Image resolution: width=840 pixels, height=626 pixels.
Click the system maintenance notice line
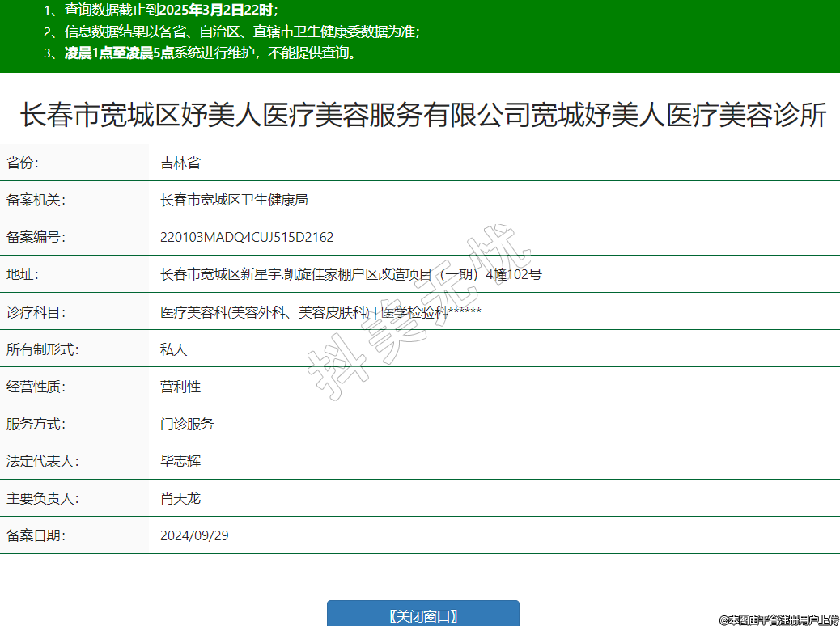click(x=200, y=53)
